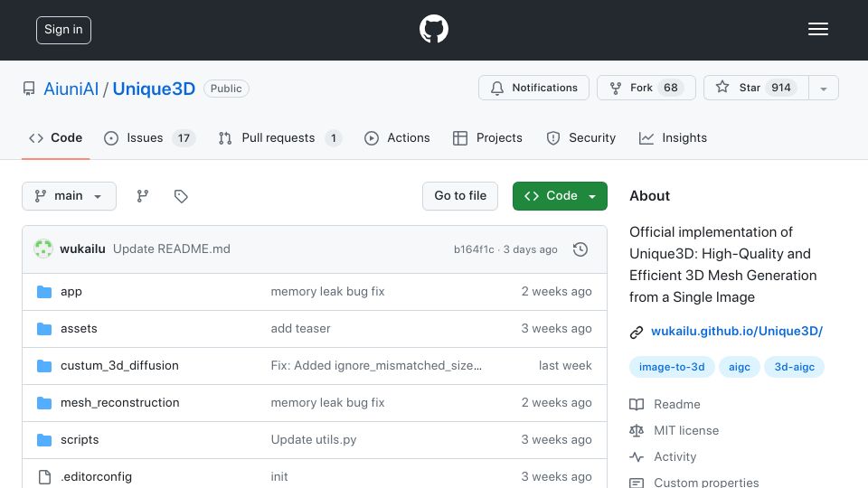Click the custum_3d_diffusion folder icon

(44, 366)
